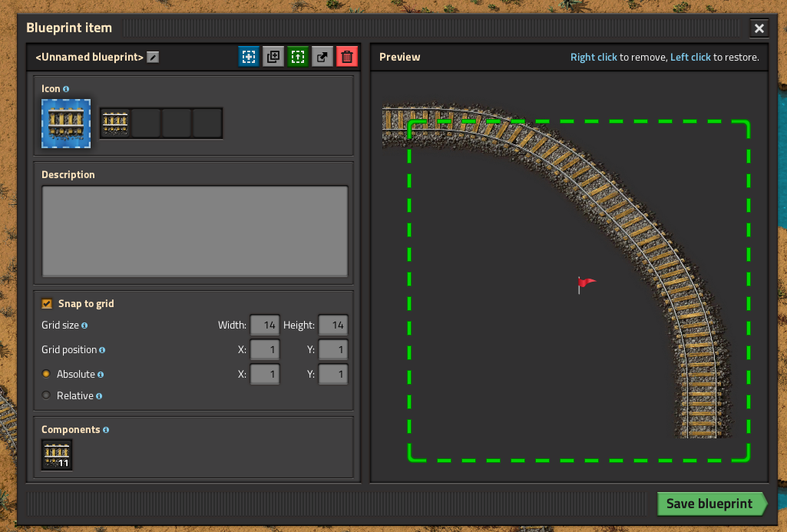This screenshot has height=532, width=787.
Task: Click the Grid position X field
Action: pos(264,349)
